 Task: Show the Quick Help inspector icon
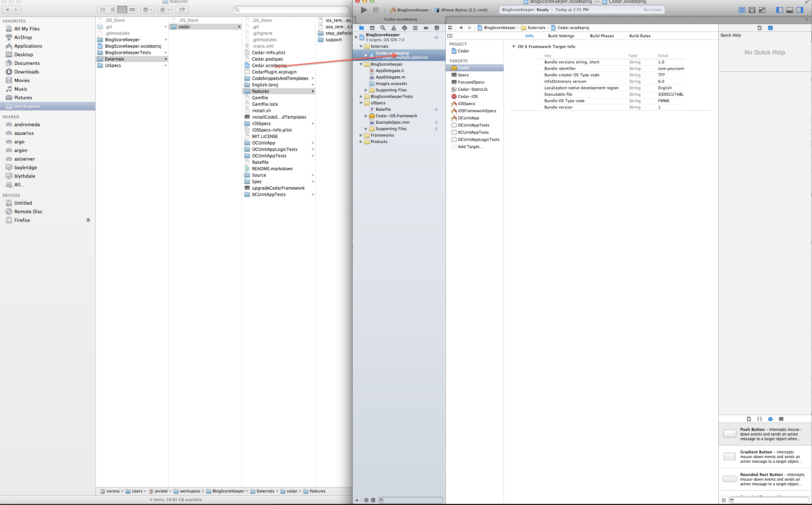tap(770, 28)
